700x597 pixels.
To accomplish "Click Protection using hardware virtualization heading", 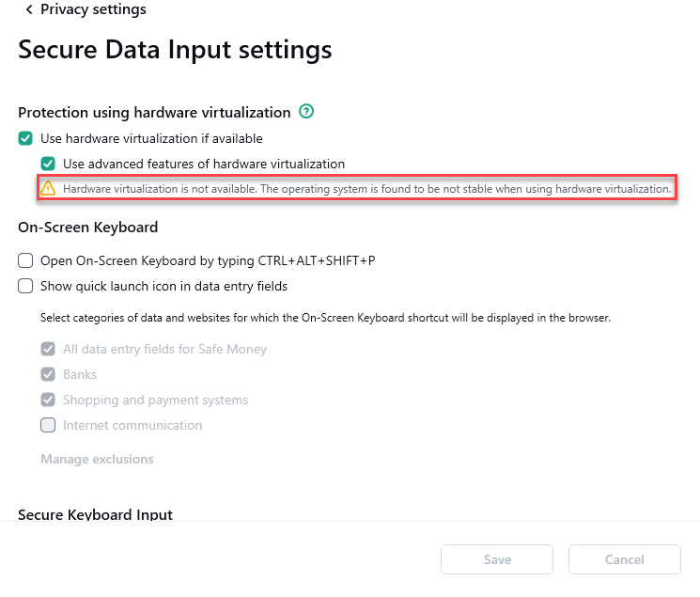I will click(154, 113).
